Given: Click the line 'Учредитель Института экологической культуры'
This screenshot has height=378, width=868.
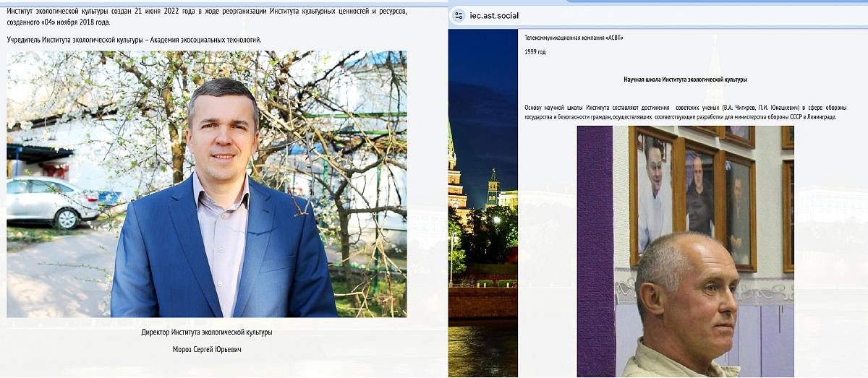Looking at the screenshot, I should click(134, 40).
